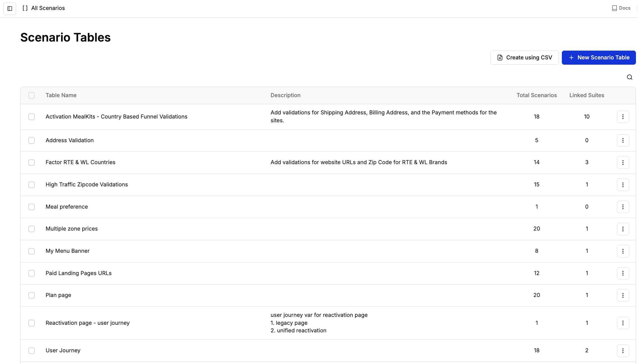Open three-dot menu for My Menu Banner

[x=623, y=251]
